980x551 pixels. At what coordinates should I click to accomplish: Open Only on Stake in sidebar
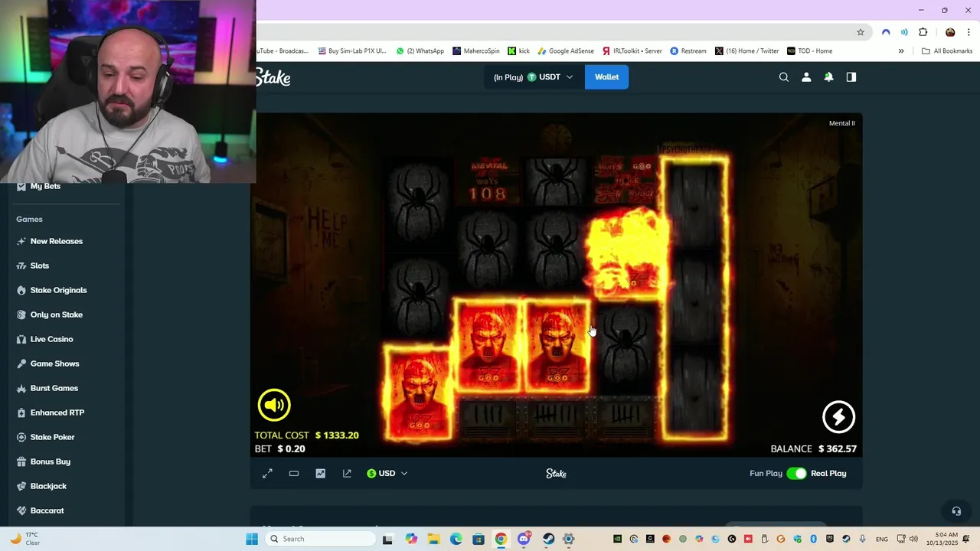click(x=57, y=315)
